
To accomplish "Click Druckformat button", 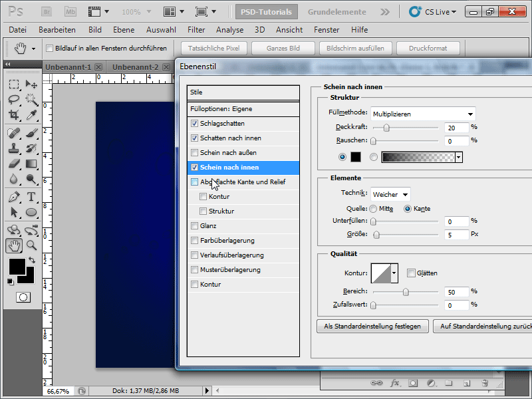I will coord(428,48).
